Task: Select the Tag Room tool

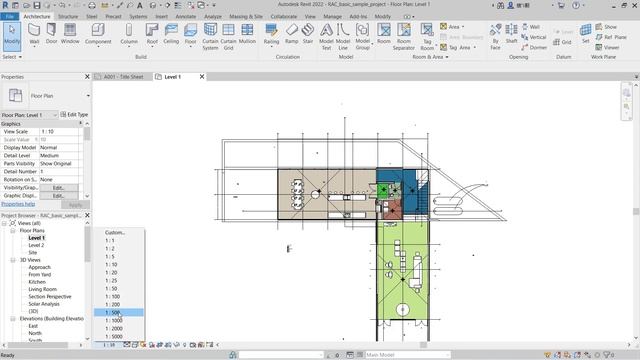Action: (x=427, y=37)
